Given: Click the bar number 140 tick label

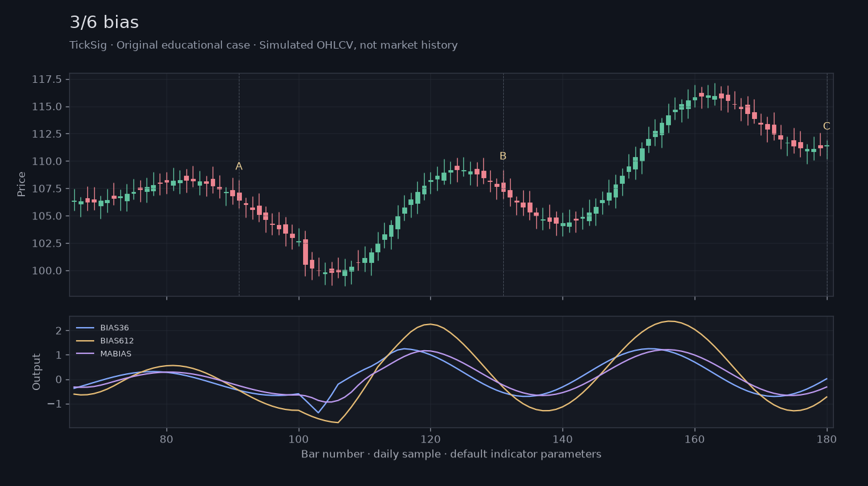Looking at the screenshot, I should click(562, 439).
